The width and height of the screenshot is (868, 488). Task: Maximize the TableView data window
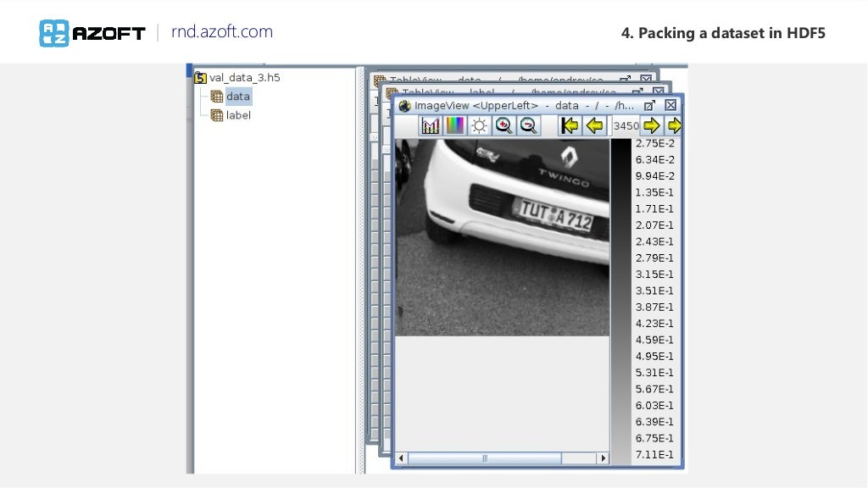tap(625, 80)
